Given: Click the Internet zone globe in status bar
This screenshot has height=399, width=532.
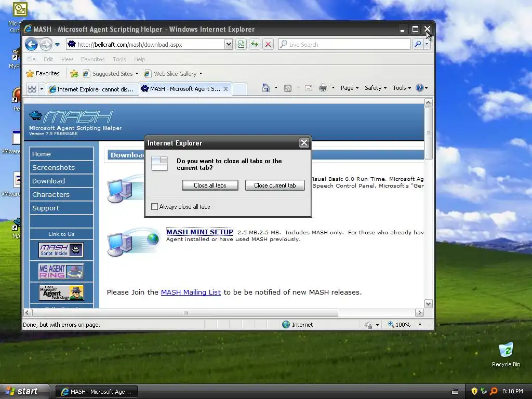Looking at the screenshot, I should (x=286, y=325).
